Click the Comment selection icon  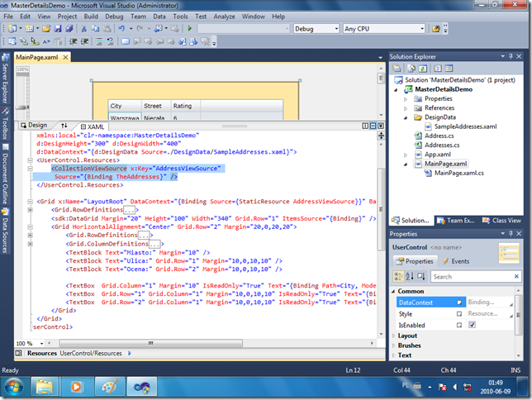click(x=99, y=41)
